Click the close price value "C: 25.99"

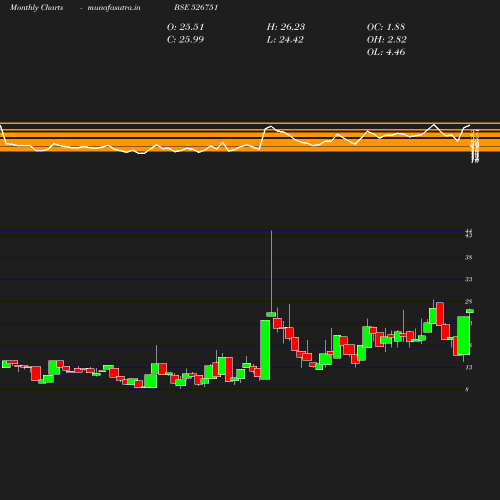(x=185, y=40)
